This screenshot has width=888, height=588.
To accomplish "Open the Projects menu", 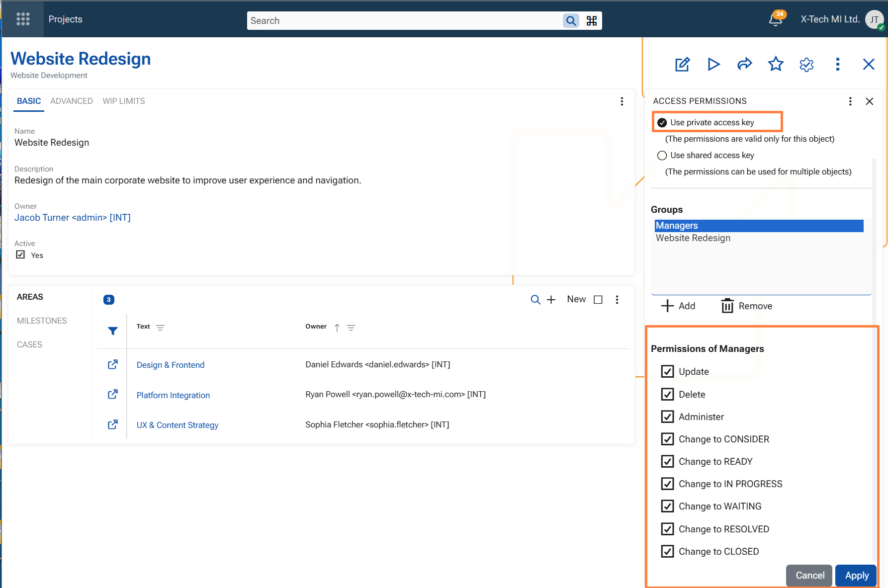I will pyautogui.click(x=65, y=19).
